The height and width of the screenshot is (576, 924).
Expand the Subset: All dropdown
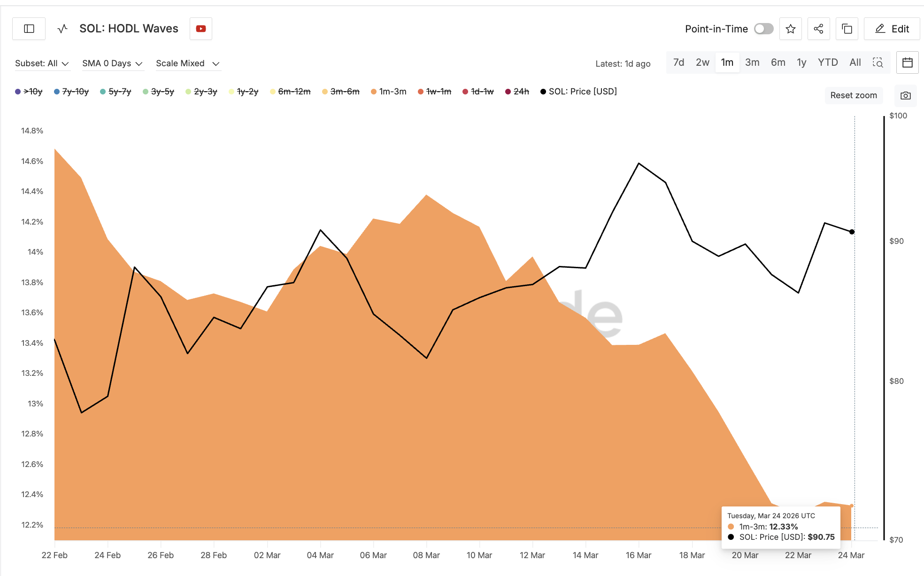point(42,63)
